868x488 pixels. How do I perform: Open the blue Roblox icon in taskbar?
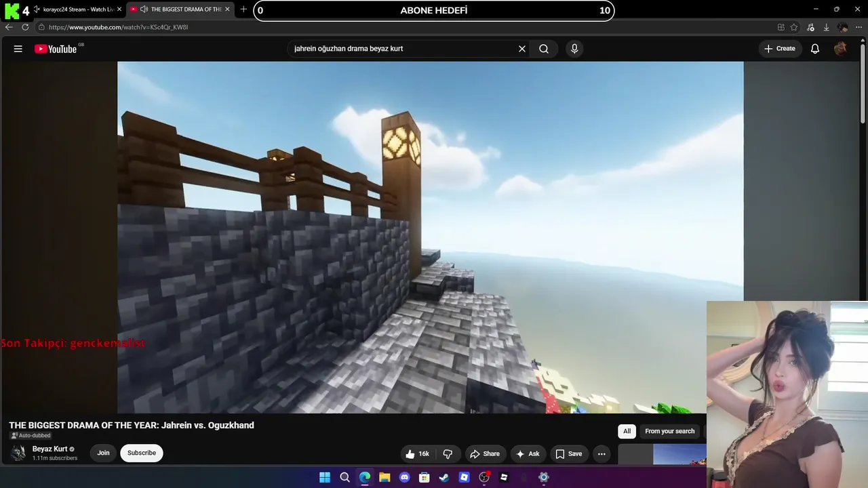pos(464,477)
